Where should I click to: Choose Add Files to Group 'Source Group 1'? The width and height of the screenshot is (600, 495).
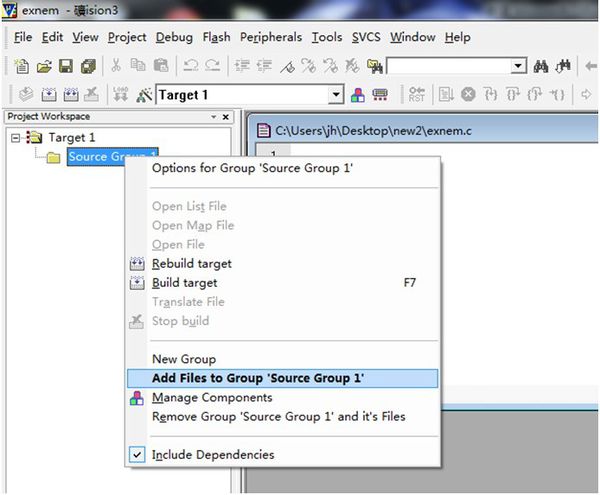pos(283,378)
